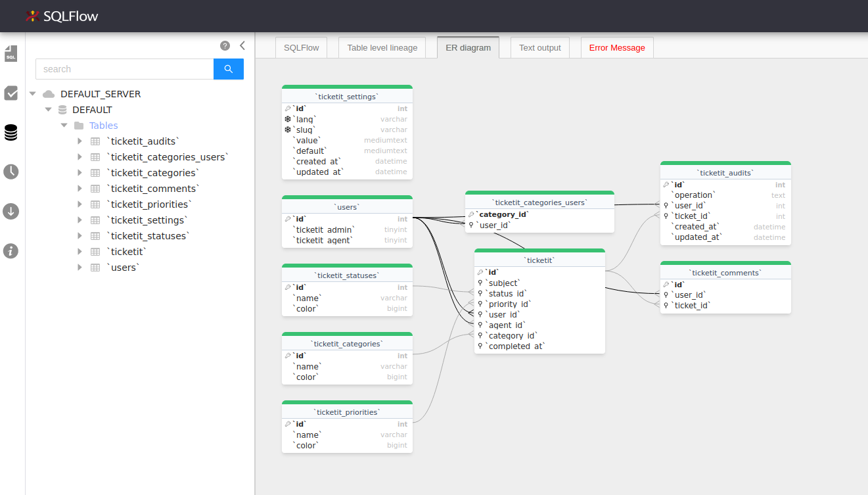
Task: Select `ticketit_categories_users` in the table tree
Action: 169,157
